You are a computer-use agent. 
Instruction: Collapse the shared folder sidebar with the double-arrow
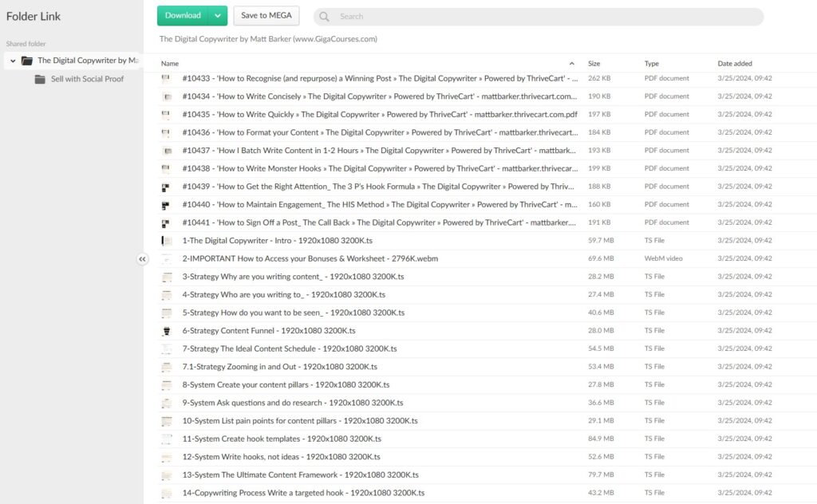143,259
